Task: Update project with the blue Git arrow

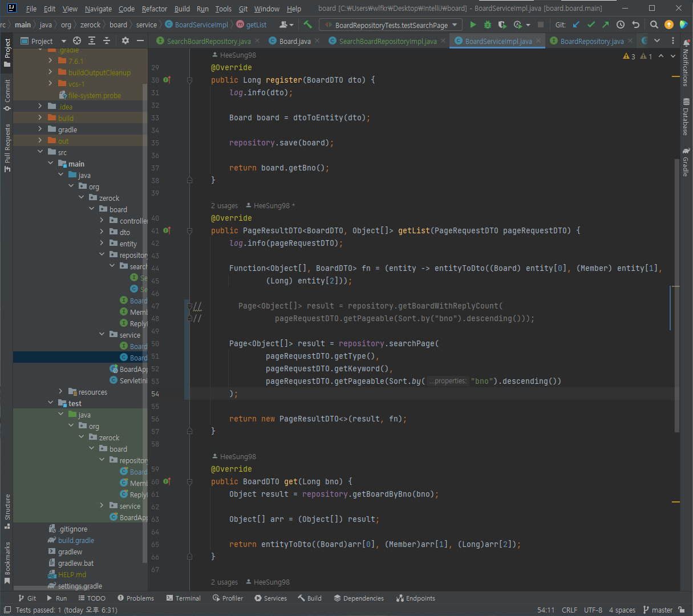Action: coord(576,25)
